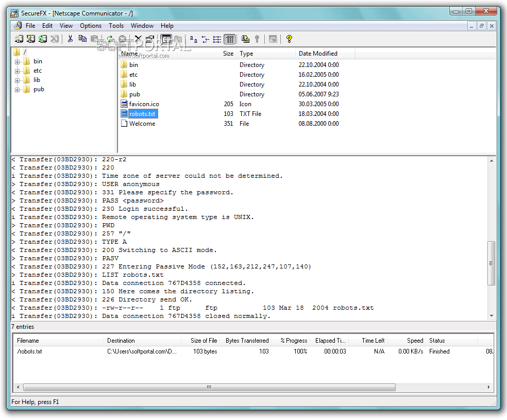Minimize the inner child session window
The image size is (507, 420).
(471, 26)
